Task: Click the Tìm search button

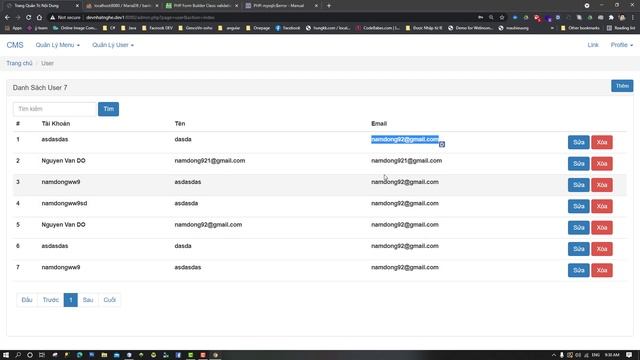Action: pyautogui.click(x=109, y=109)
